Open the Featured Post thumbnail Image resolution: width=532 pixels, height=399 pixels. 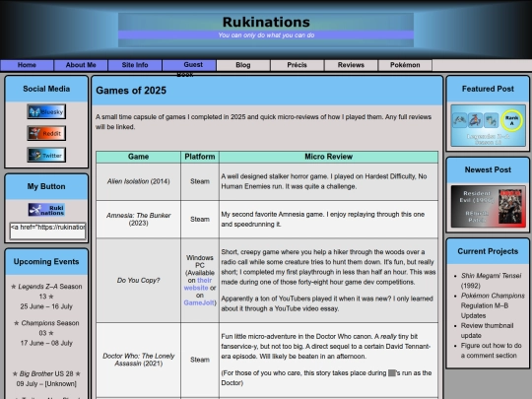click(488, 125)
